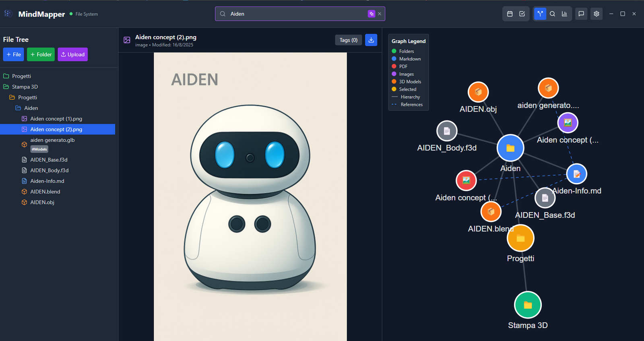Click the Upload button
Viewport: 644px width, 341px height.
point(73,54)
